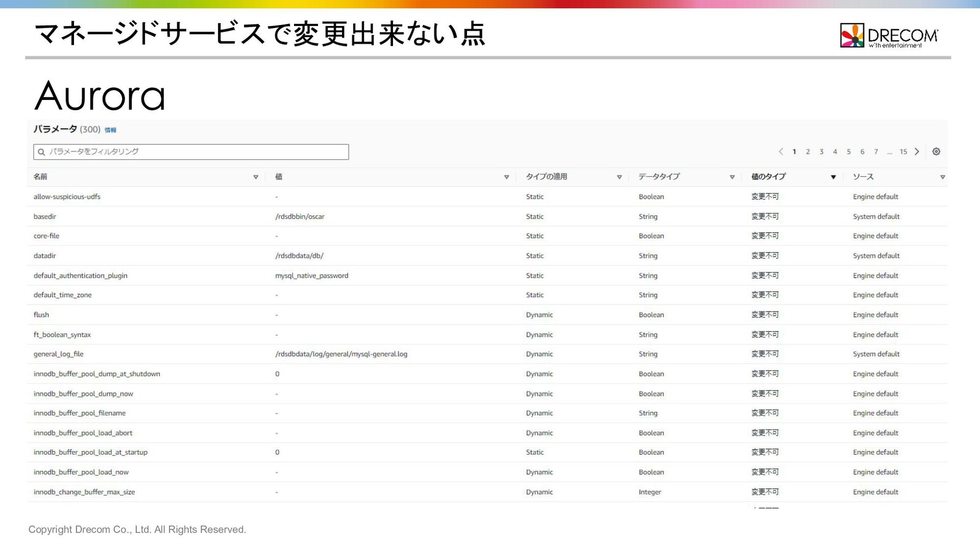
Task: Sort by データタイプ column arrow
Action: click(x=732, y=177)
